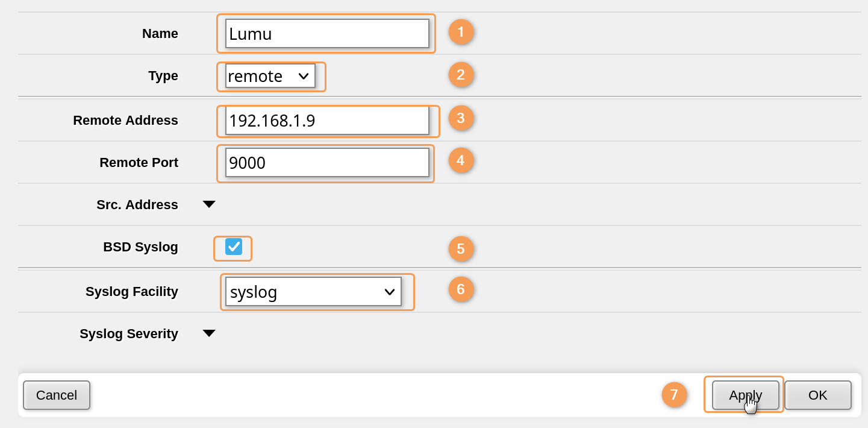Toggle the BSD Syslog checkbox
Screen dimensions: 868x428
[x=233, y=247]
